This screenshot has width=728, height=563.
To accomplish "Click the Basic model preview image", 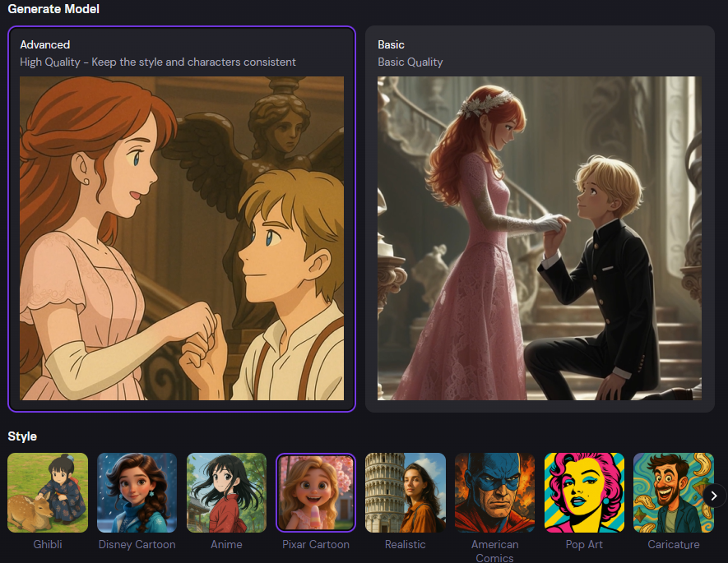I will click(x=539, y=238).
